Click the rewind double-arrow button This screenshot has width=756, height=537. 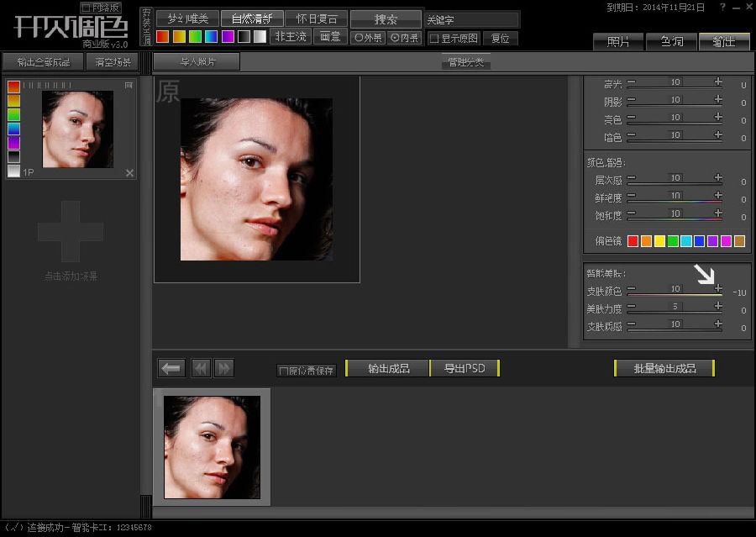(x=201, y=368)
